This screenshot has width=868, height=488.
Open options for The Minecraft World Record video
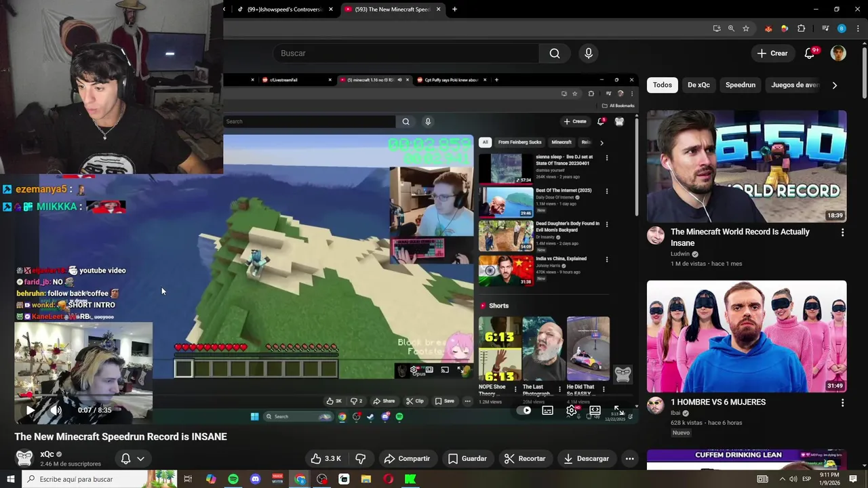point(843,232)
